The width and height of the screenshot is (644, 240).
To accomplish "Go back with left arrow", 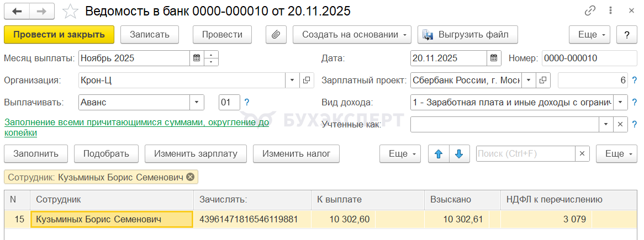I will click(17, 11).
